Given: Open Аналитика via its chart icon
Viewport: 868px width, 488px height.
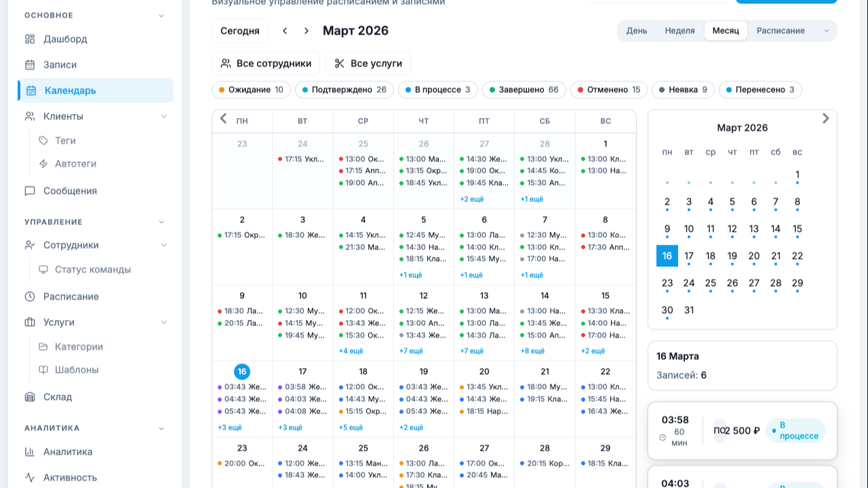Looking at the screenshot, I should coord(30,452).
